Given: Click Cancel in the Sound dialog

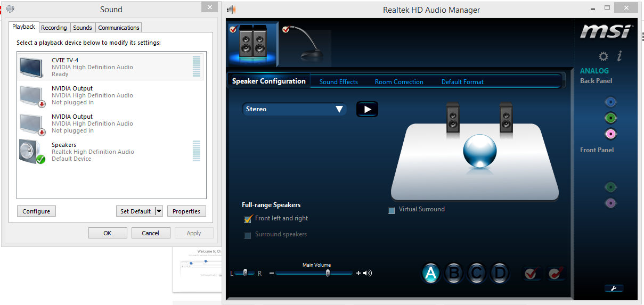Looking at the screenshot, I should pyautogui.click(x=151, y=233).
